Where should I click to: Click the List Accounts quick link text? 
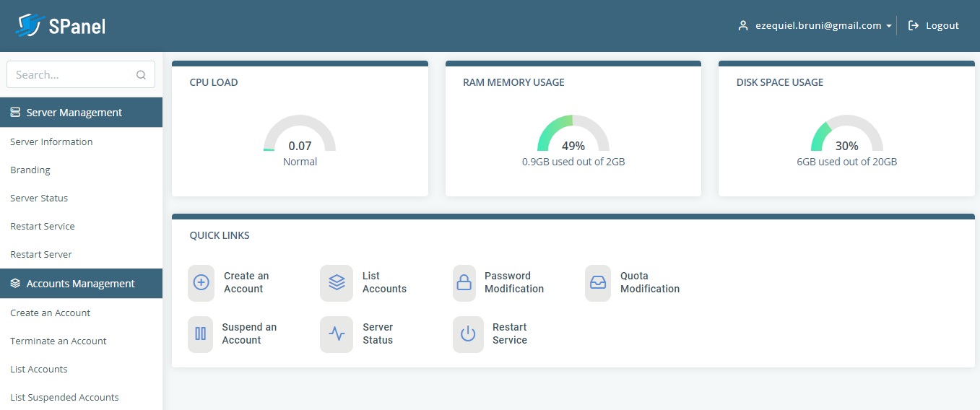pos(384,282)
